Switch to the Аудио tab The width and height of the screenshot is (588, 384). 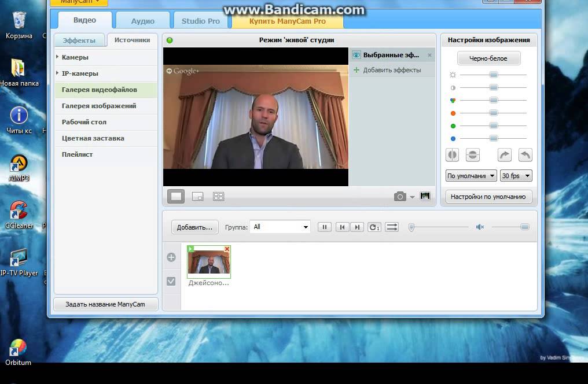tap(143, 21)
